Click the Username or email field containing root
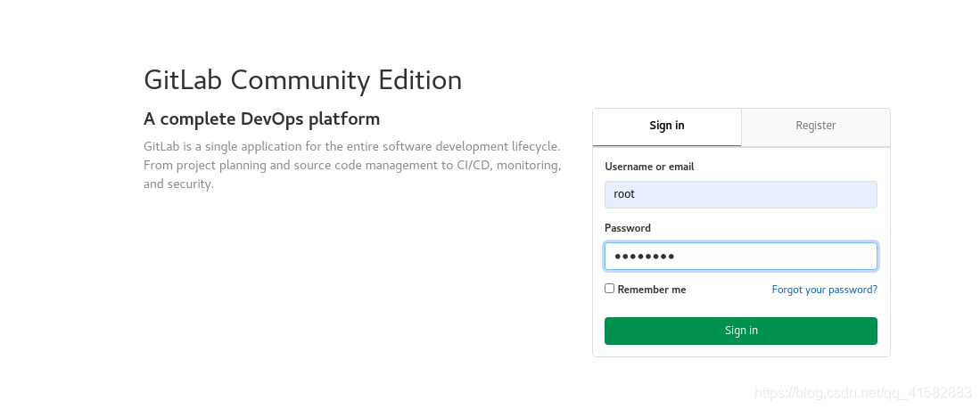The height and width of the screenshot is (409, 980). tap(741, 194)
